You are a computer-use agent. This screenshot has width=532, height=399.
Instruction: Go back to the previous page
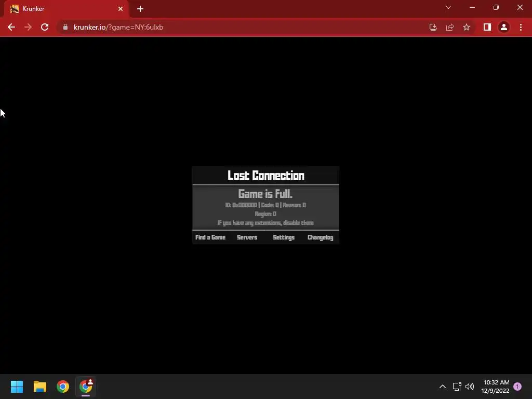coord(11,27)
